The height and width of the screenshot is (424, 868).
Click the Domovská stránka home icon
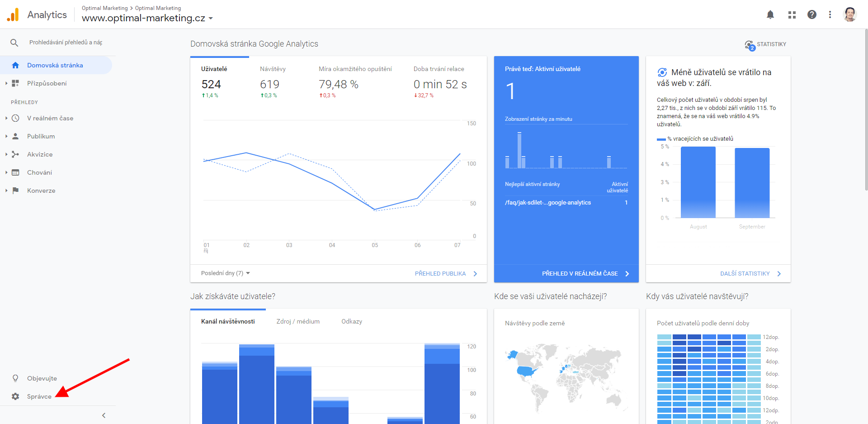[x=15, y=65]
